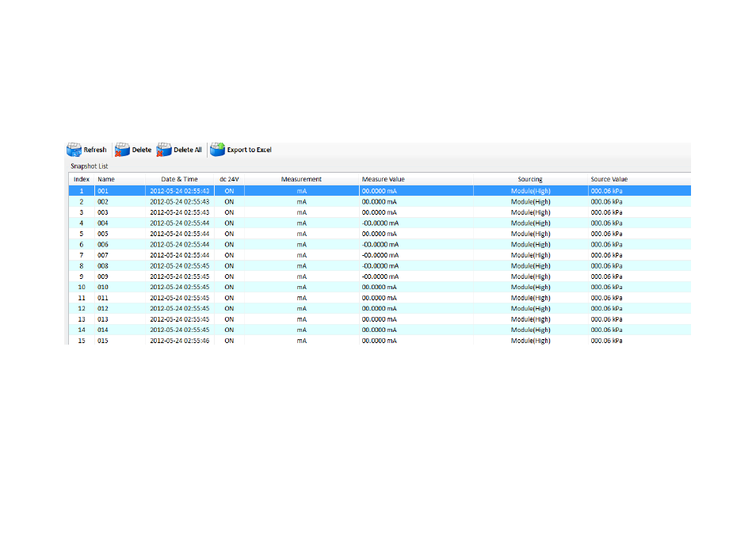Click the Measurement column header

coord(301,179)
